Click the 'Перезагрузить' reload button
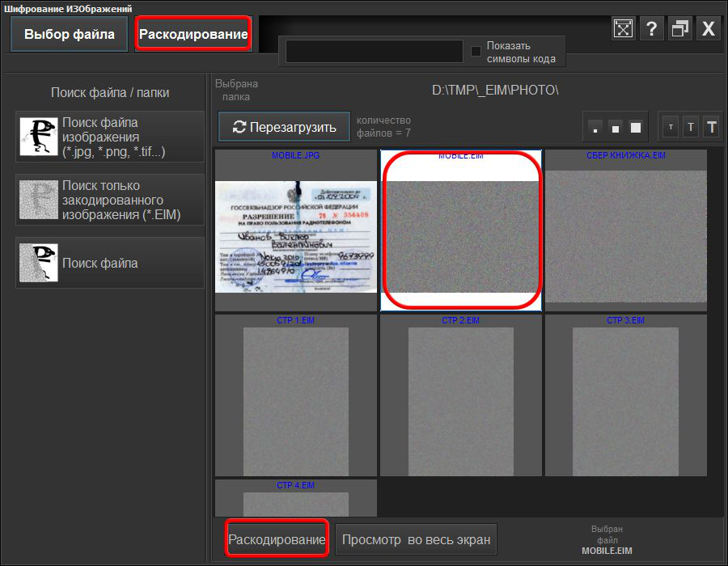 [284, 127]
